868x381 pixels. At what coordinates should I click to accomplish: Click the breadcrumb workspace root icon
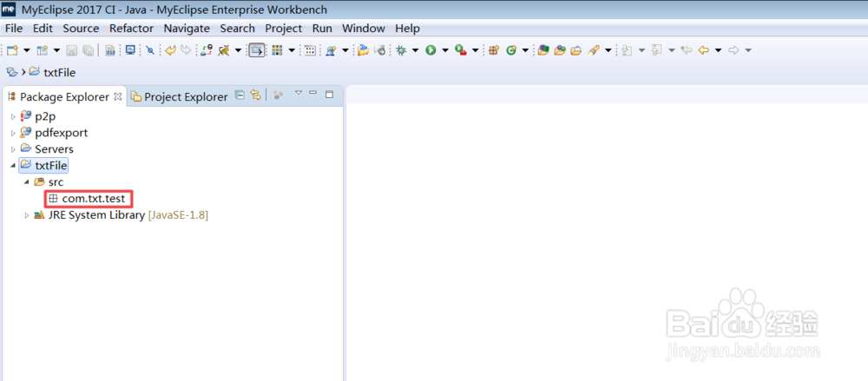click(x=12, y=72)
